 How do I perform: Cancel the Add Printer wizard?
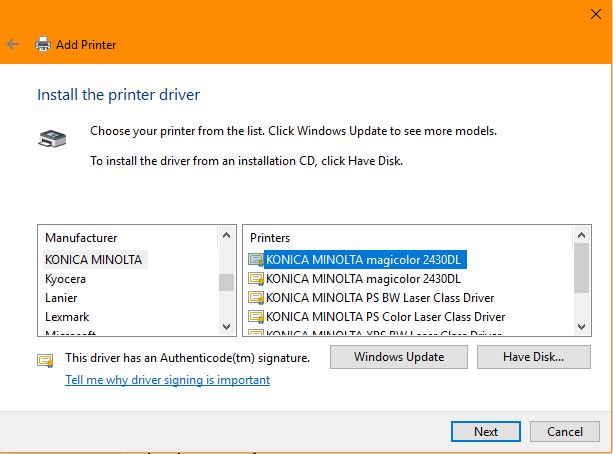(x=564, y=432)
